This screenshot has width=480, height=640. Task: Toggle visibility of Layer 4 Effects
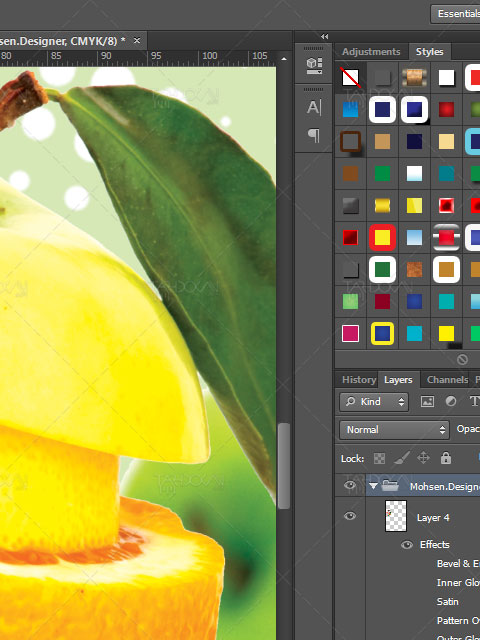[x=407, y=545]
